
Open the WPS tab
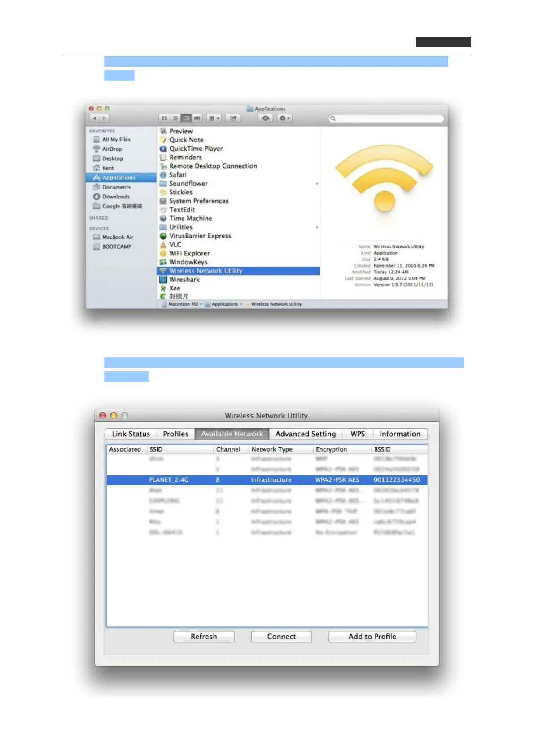[x=358, y=434]
